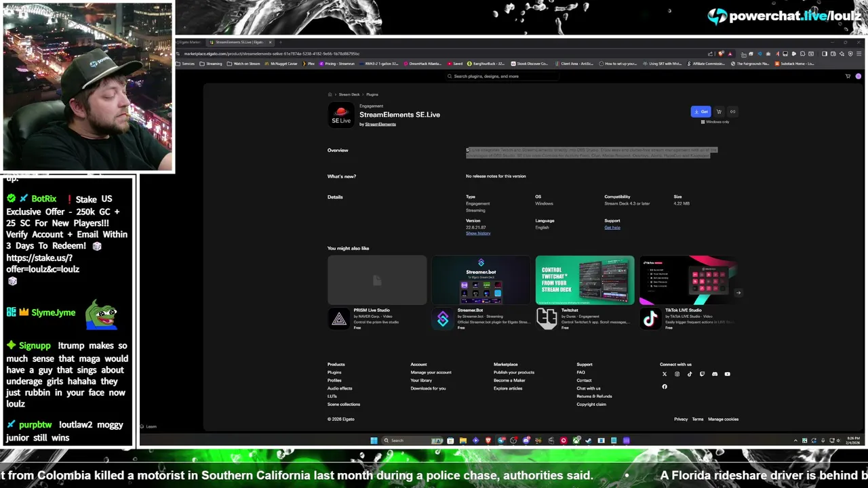Open the Instagram social icon

click(677, 374)
